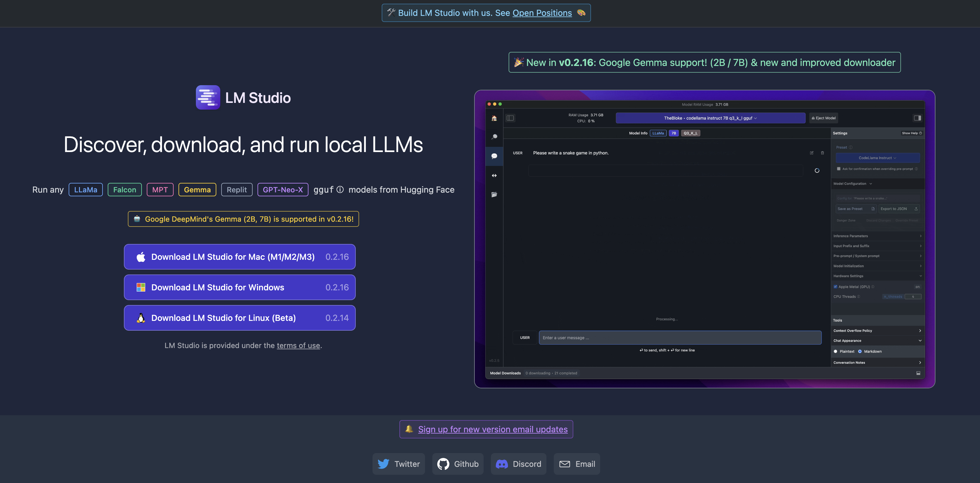Open the Home icon in the app sidebar

pyautogui.click(x=494, y=118)
